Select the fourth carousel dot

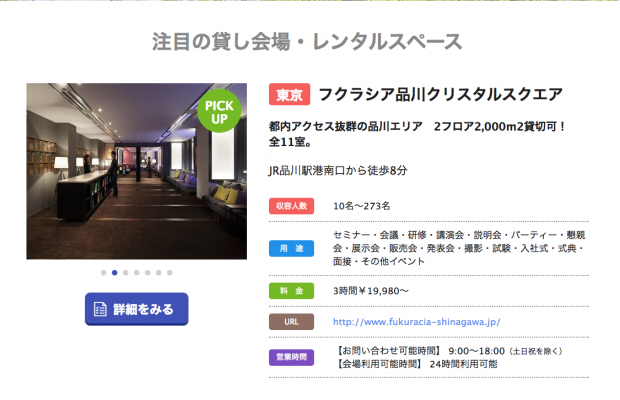click(x=137, y=273)
